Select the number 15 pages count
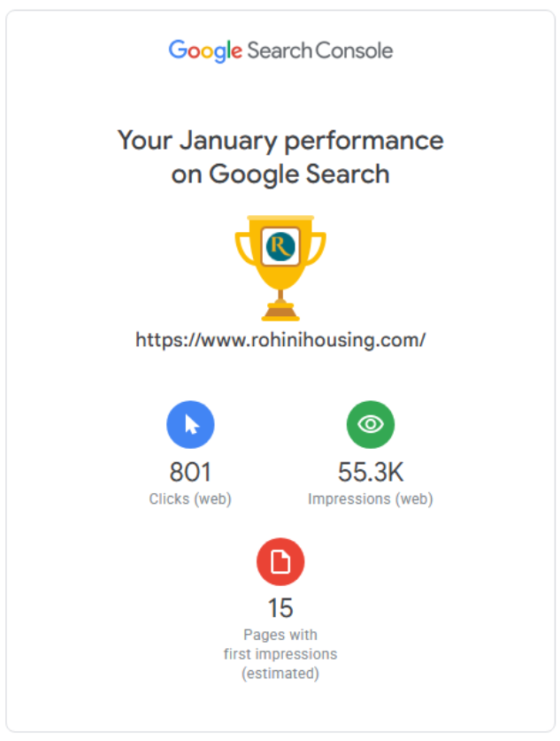The width and height of the screenshot is (560, 741). point(280,608)
